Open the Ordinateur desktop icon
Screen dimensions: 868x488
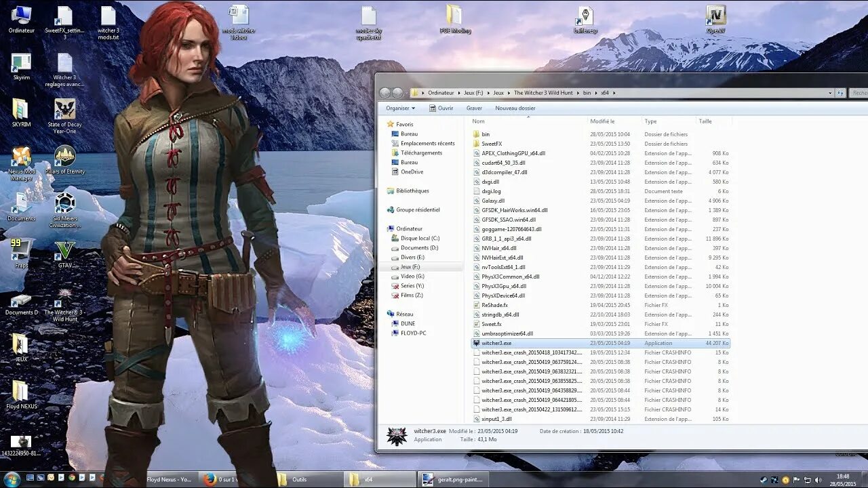[x=21, y=19]
